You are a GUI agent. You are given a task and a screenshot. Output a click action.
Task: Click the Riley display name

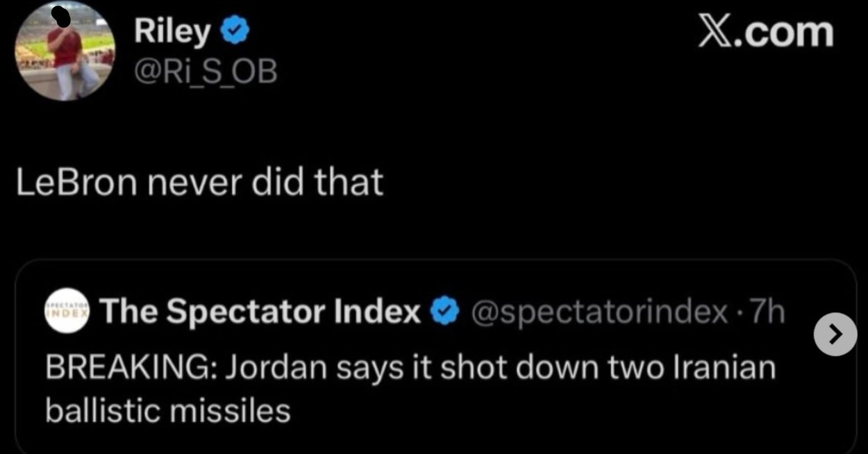171,33
